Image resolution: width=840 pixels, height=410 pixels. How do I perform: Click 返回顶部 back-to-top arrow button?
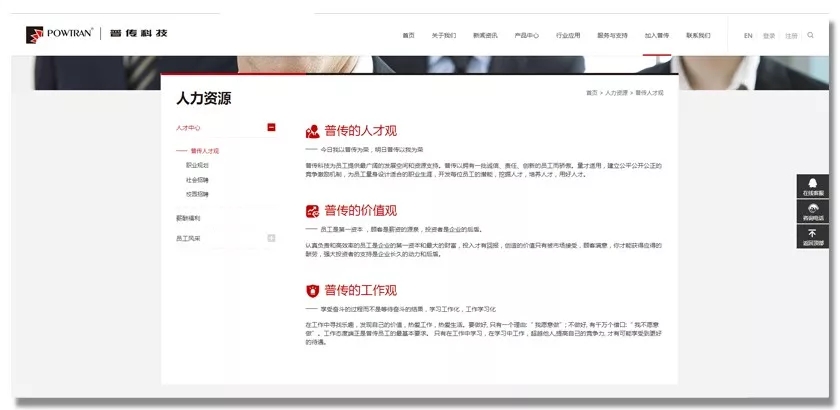pyautogui.click(x=813, y=237)
